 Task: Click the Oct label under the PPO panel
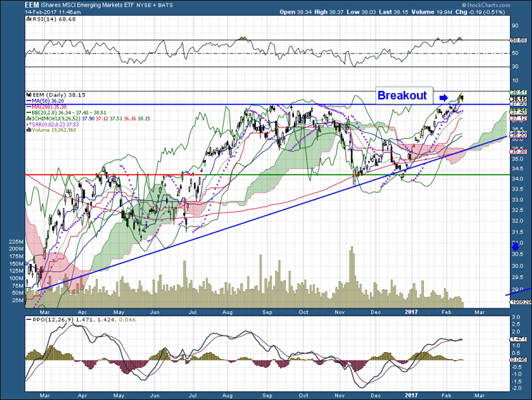[303, 396]
